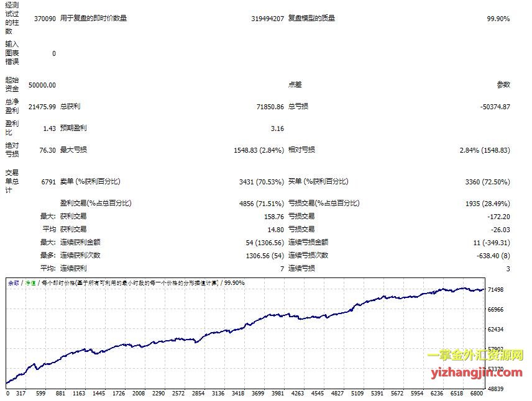Screen dimensions: 532x401
Task: Click the total trades value 6791
Action: 48,182
